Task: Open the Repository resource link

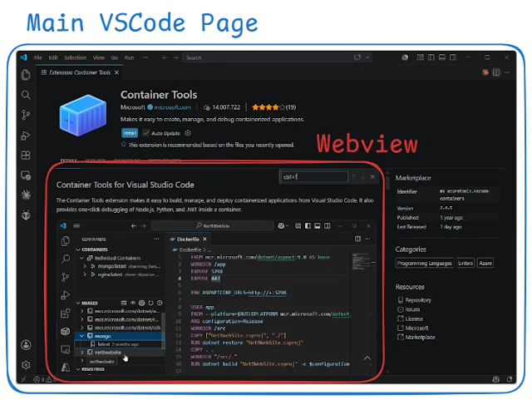Action: point(418,300)
